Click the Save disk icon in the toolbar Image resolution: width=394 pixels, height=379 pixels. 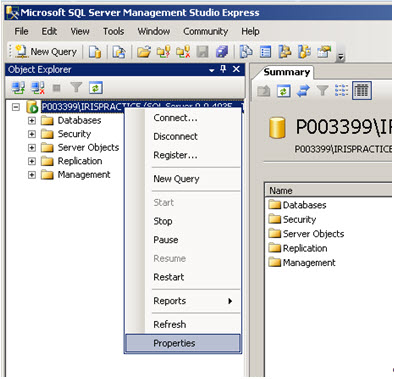[x=202, y=52]
